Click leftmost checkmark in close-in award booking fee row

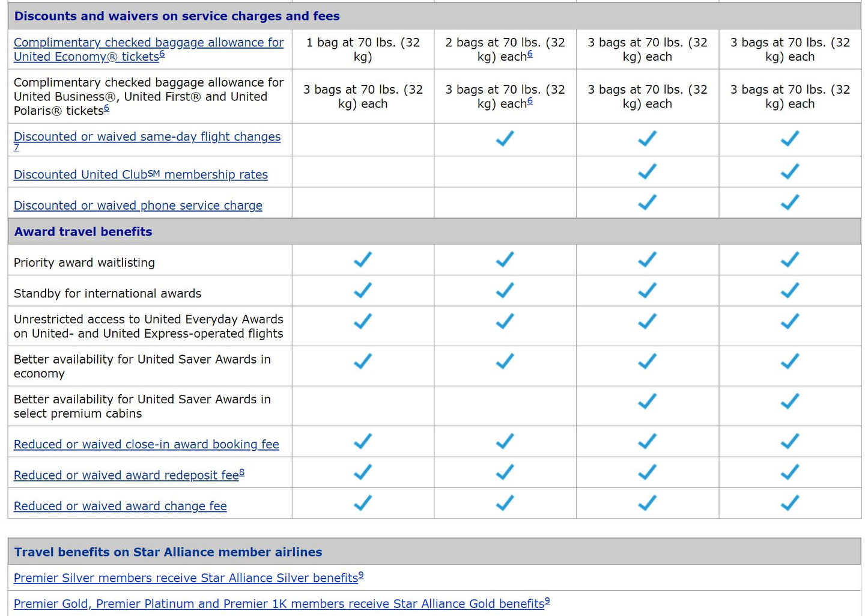363,442
